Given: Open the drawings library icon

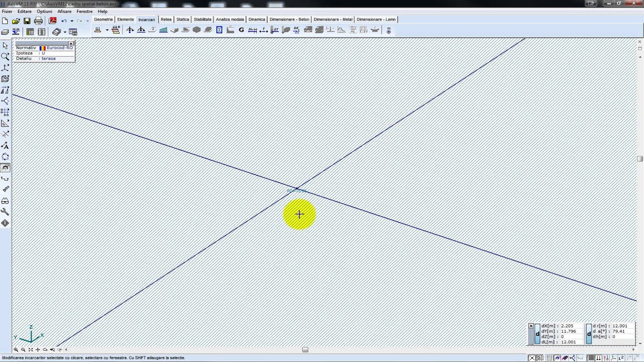Looking at the screenshot, I should [x=56, y=32].
